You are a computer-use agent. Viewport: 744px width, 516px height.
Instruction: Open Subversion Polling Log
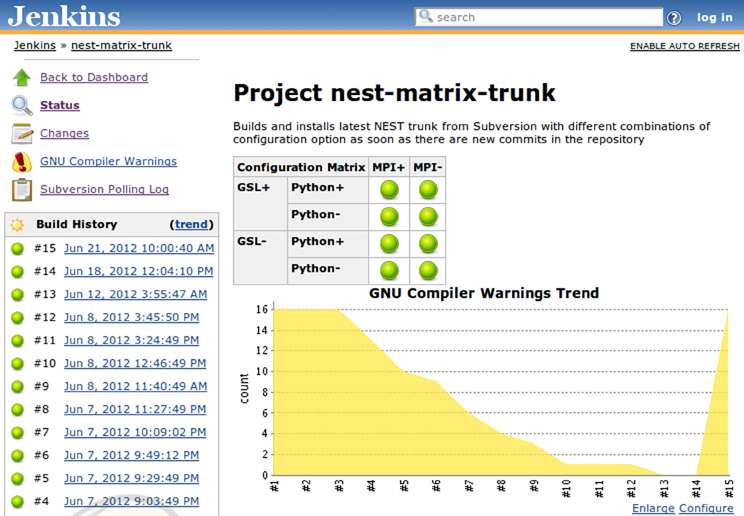pyautogui.click(x=104, y=189)
